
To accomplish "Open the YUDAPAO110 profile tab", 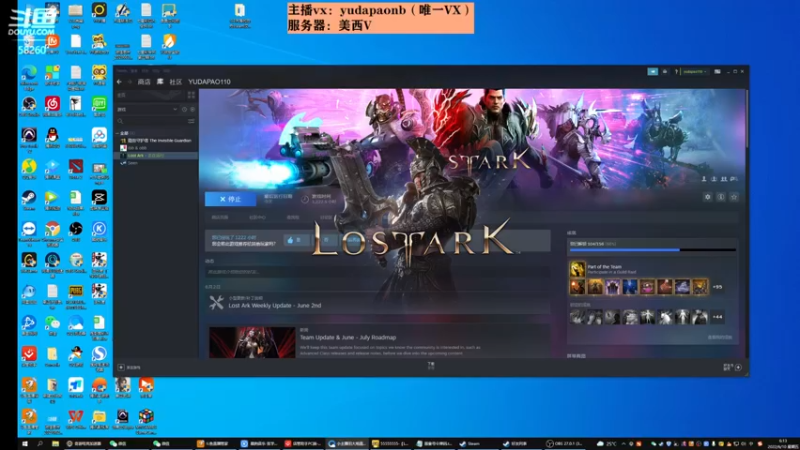I will (209, 82).
